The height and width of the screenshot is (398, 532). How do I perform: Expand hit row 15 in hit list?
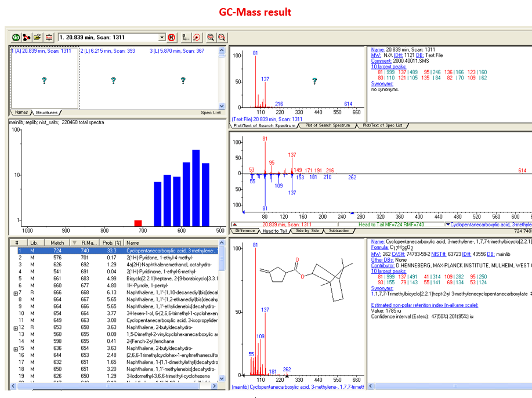click(x=16, y=348)
